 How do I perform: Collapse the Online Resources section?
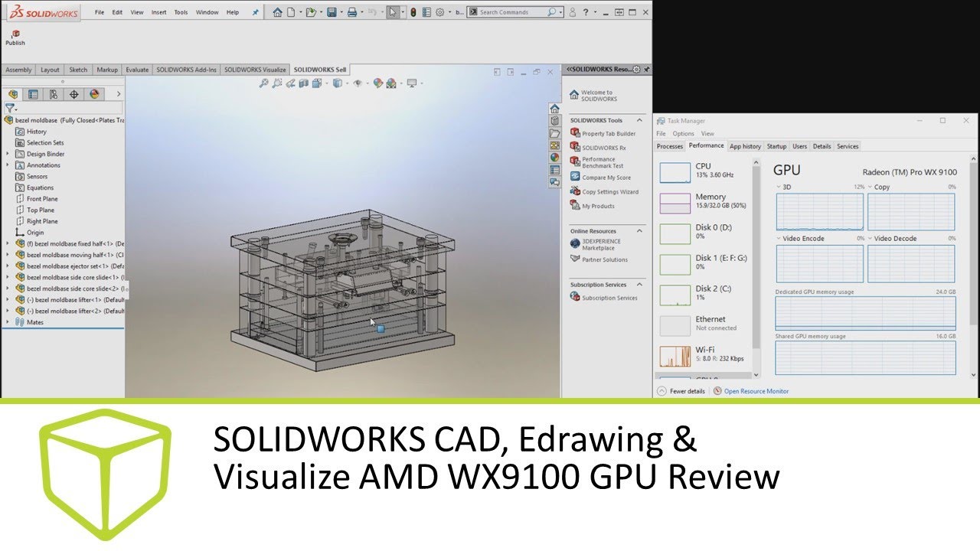tap(639, 230)
